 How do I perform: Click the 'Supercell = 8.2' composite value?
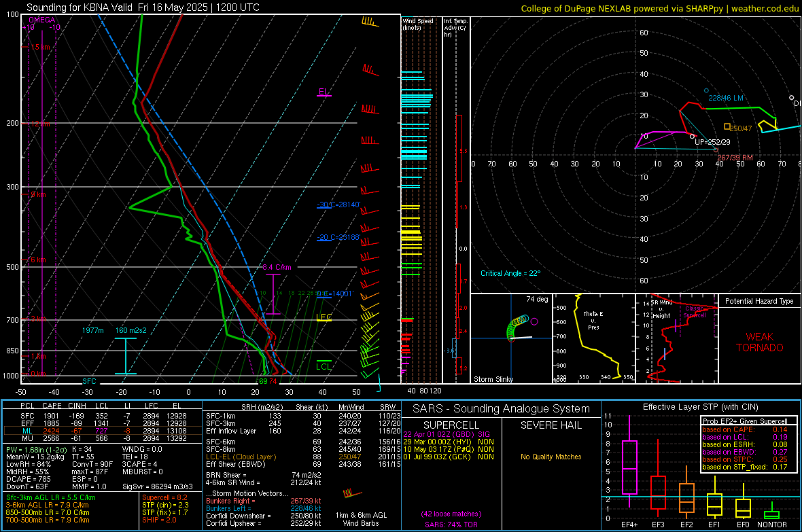coord(164,497)
